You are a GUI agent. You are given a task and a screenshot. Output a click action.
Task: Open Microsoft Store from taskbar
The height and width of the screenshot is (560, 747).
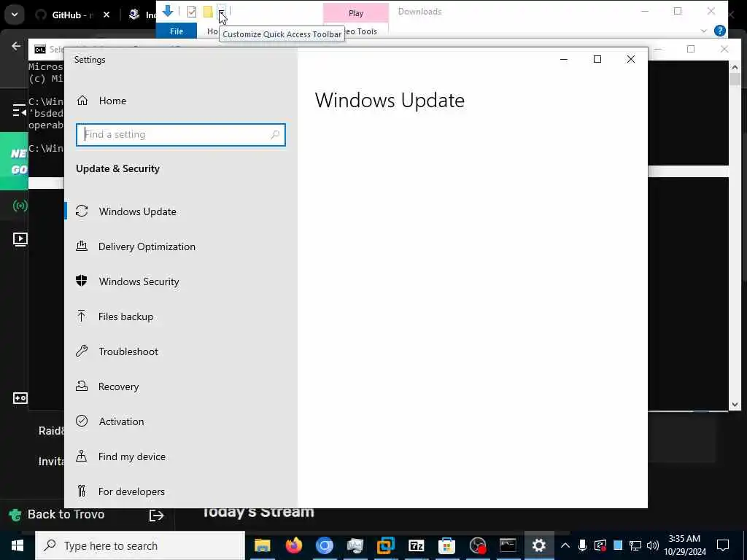(447, 545)
